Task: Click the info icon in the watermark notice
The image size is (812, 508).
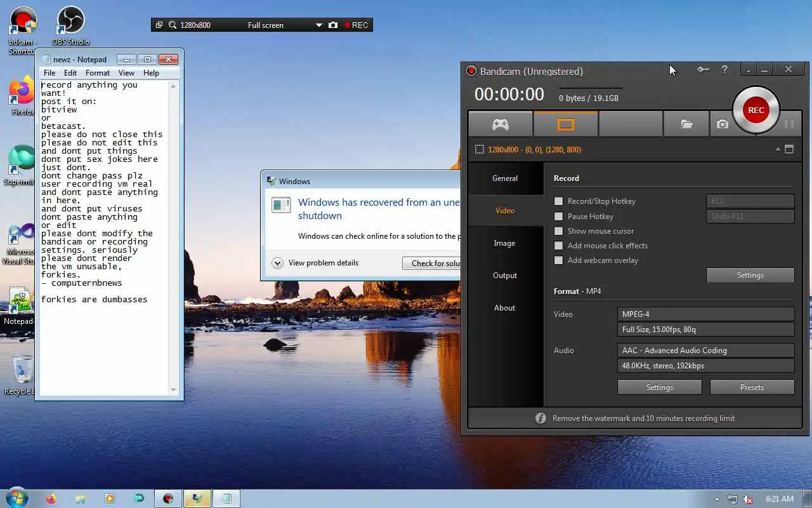Action: (540, 418)
